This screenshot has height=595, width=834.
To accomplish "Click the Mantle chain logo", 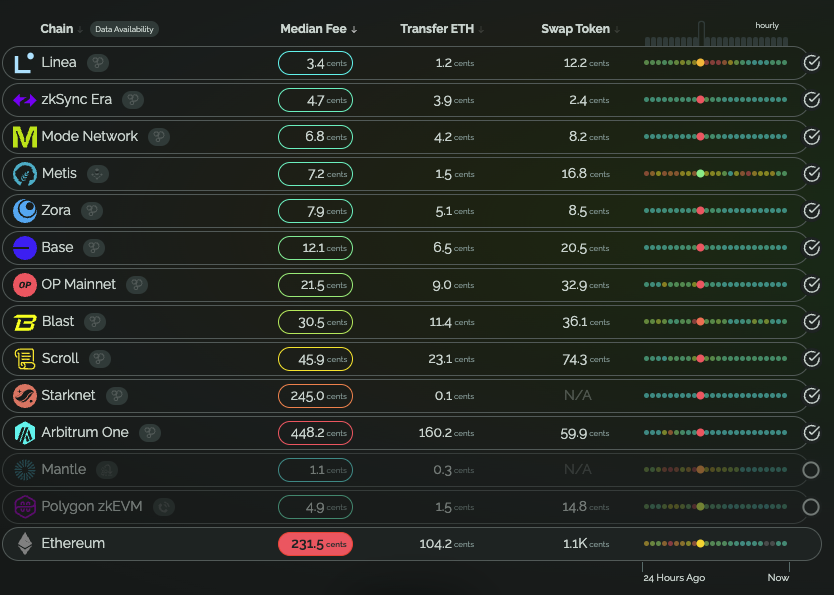I will coord(24,470).
